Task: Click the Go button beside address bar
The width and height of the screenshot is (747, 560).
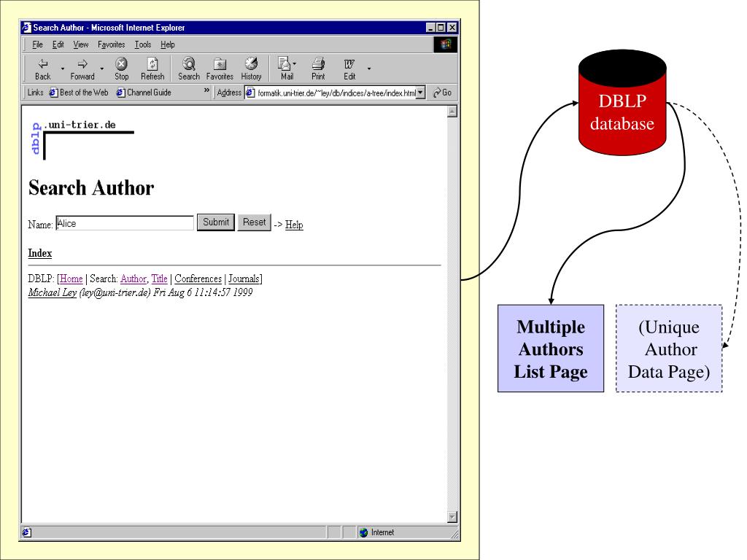Action: [x=442, y=93]
